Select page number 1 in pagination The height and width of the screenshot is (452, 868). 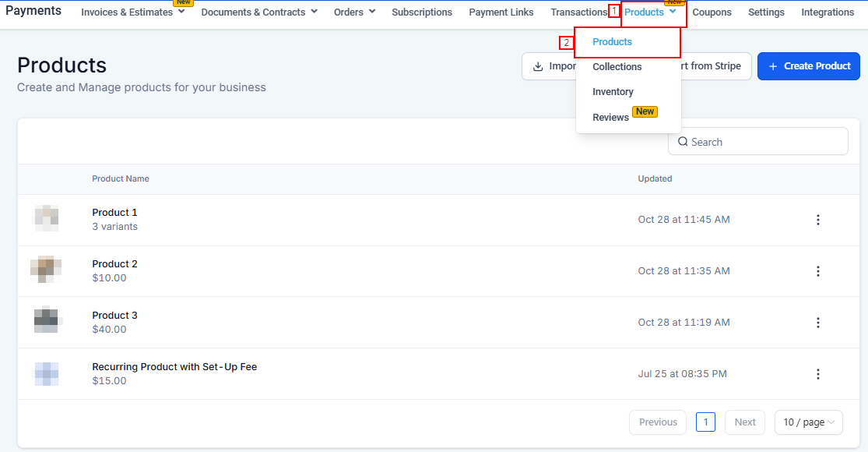click(705, 422)
